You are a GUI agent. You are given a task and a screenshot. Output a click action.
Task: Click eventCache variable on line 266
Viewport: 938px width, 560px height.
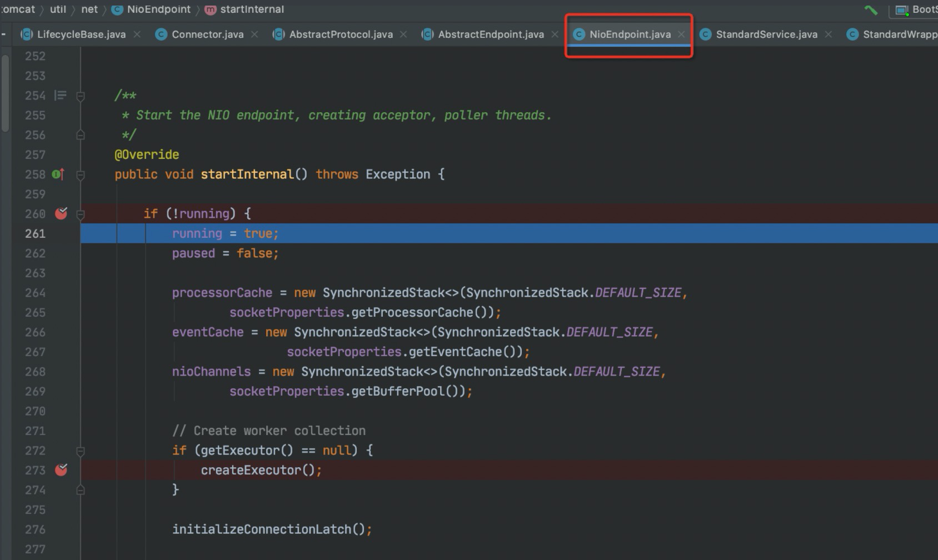pos(208,332)
